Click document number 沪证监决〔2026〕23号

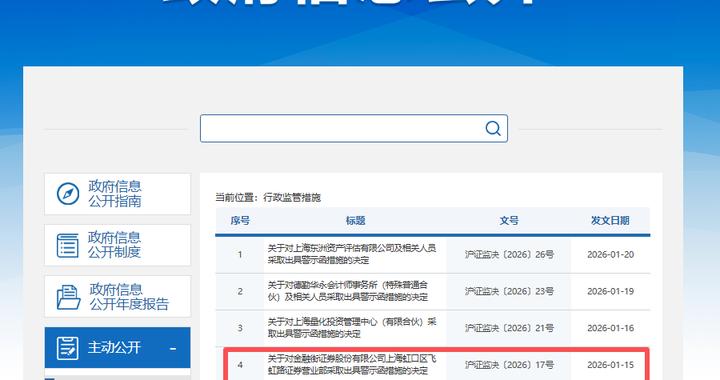point(509,291)
